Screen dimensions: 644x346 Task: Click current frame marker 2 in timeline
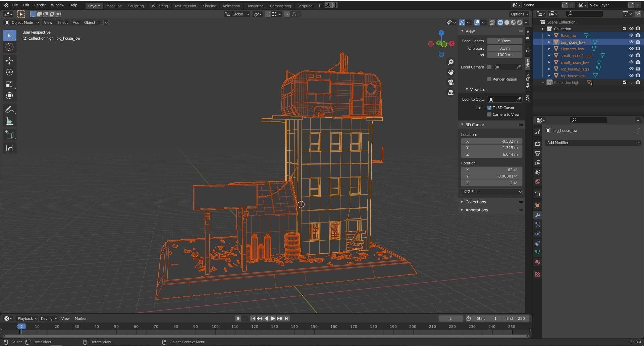(x=21, y=327)
